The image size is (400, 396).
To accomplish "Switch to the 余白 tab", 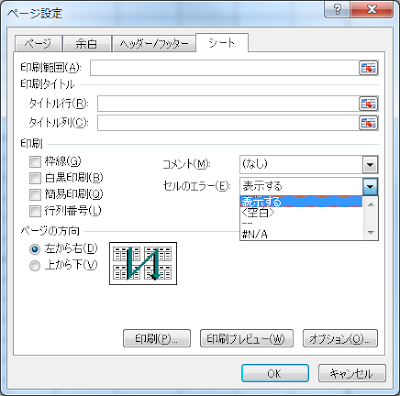I will point(86,44).
